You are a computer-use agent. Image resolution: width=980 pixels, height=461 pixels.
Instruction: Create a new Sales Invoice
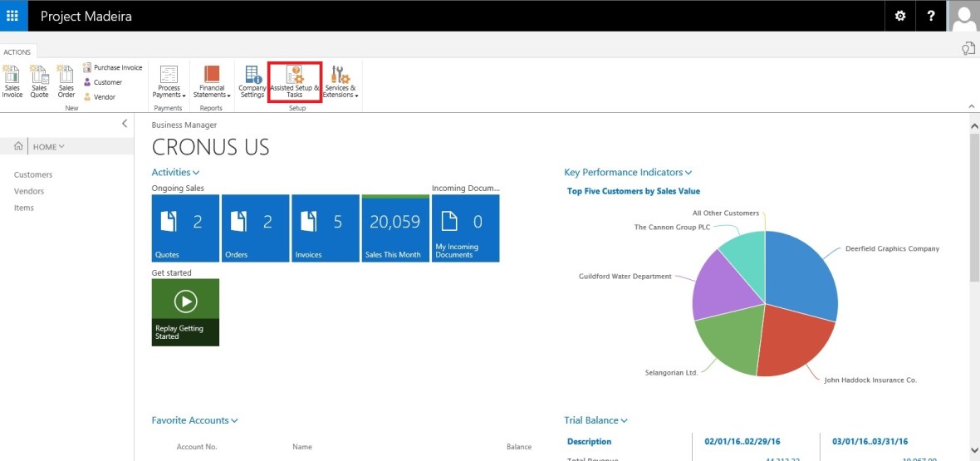point(12,81)
